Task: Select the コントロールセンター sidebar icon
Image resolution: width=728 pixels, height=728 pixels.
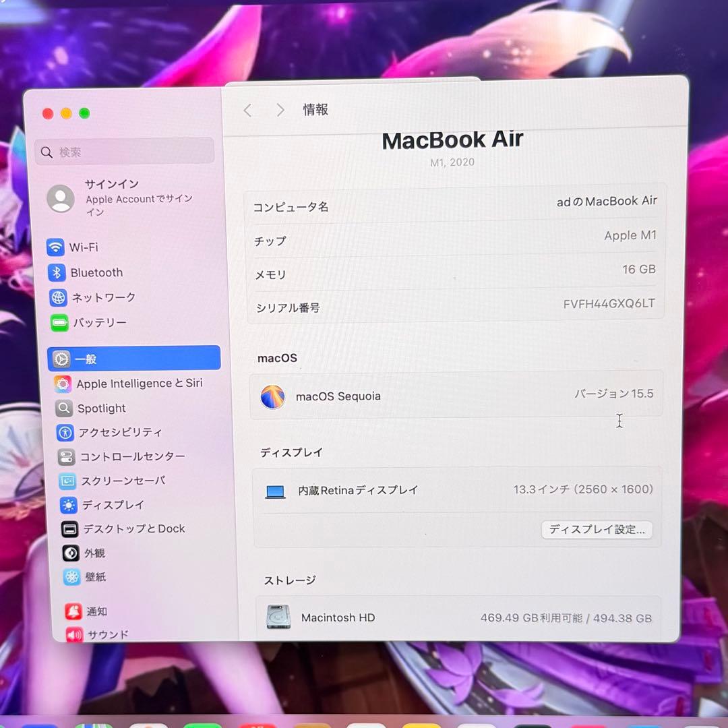Action: click(65, 456)
